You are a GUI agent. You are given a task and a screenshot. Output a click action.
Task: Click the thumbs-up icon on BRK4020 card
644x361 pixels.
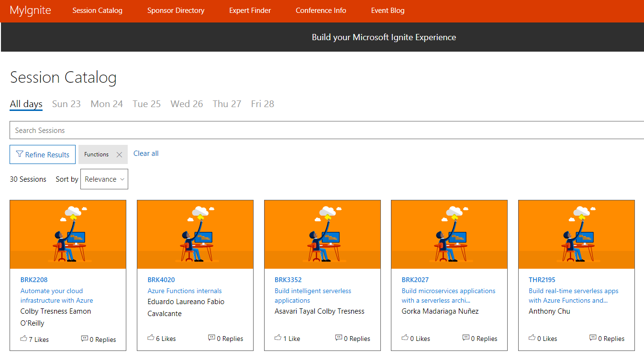click(x=151, y=338)
